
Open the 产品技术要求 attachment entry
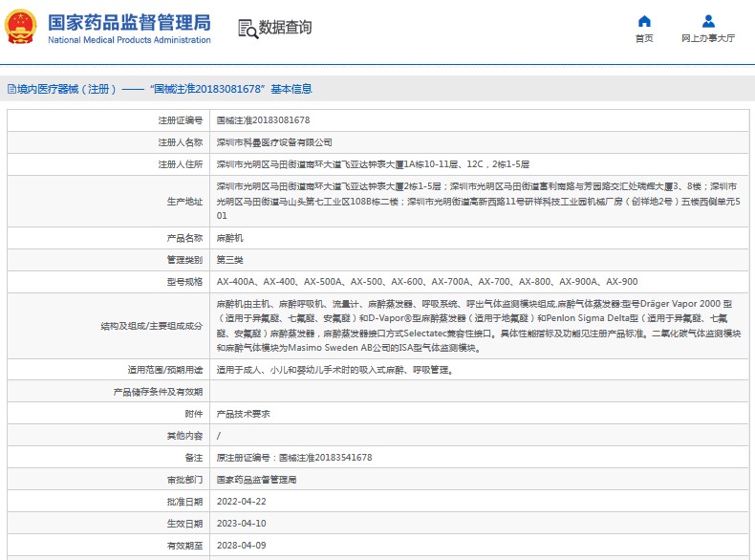[x=243, y=414]
